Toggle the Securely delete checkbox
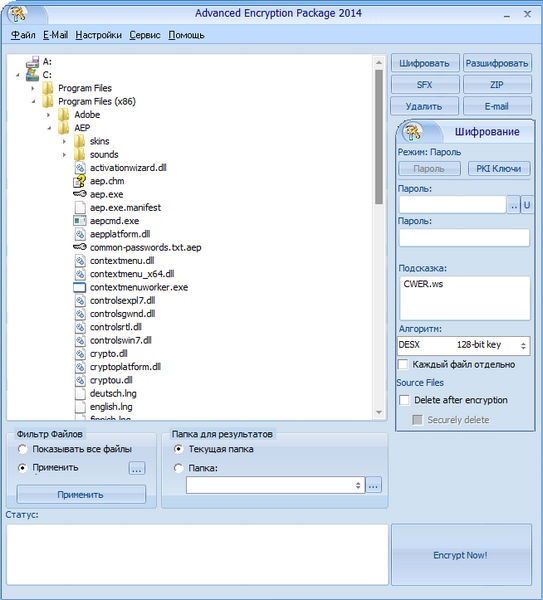 click(417, 420)
